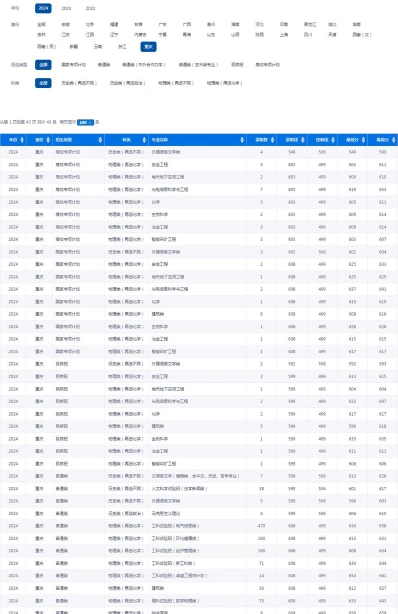Filter province by 浙江

122,47
